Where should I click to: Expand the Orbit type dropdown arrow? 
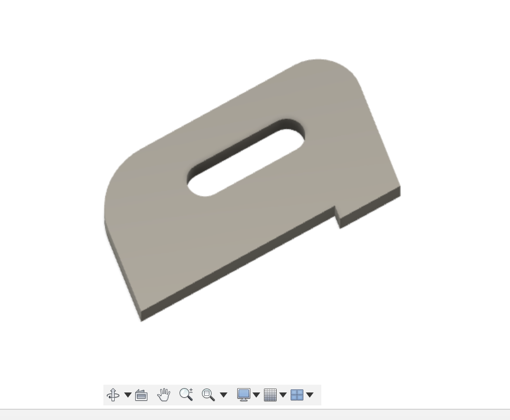pos(127,395)
